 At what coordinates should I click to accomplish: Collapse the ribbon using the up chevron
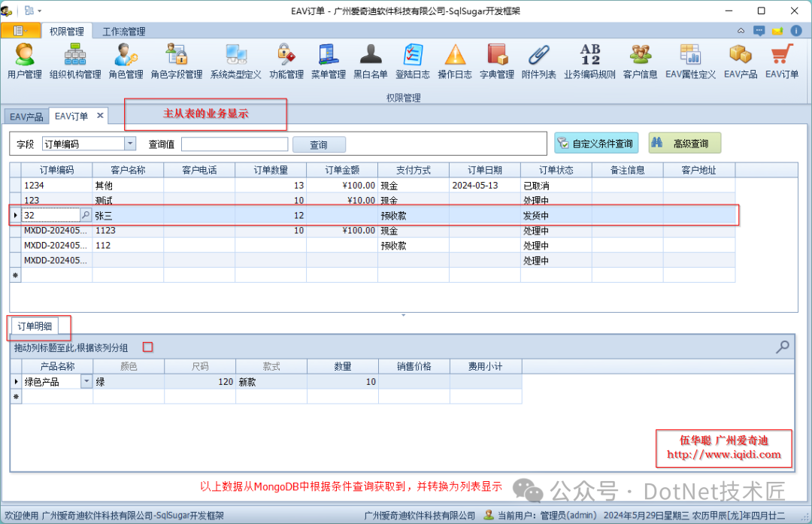coord(741,31)
